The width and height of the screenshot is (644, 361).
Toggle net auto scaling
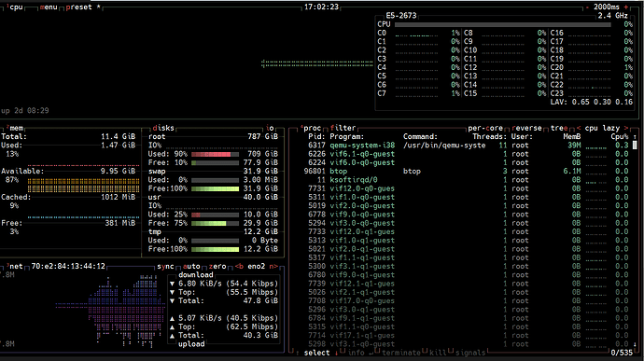[x=191, y=266]
